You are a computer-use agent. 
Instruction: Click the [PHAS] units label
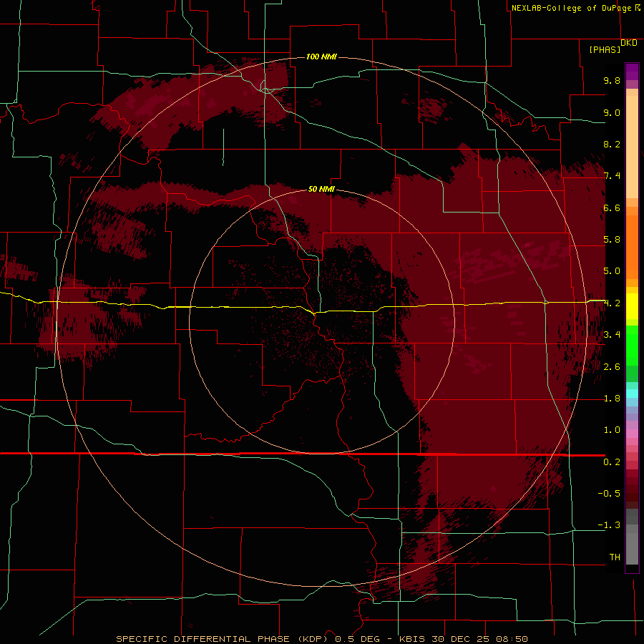[605, 49]
